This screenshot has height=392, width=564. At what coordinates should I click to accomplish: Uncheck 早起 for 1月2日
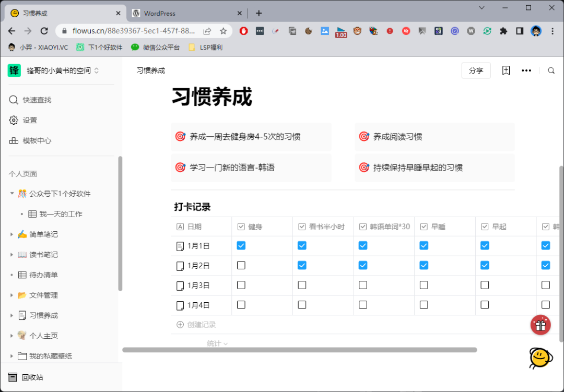pos(485,265)
